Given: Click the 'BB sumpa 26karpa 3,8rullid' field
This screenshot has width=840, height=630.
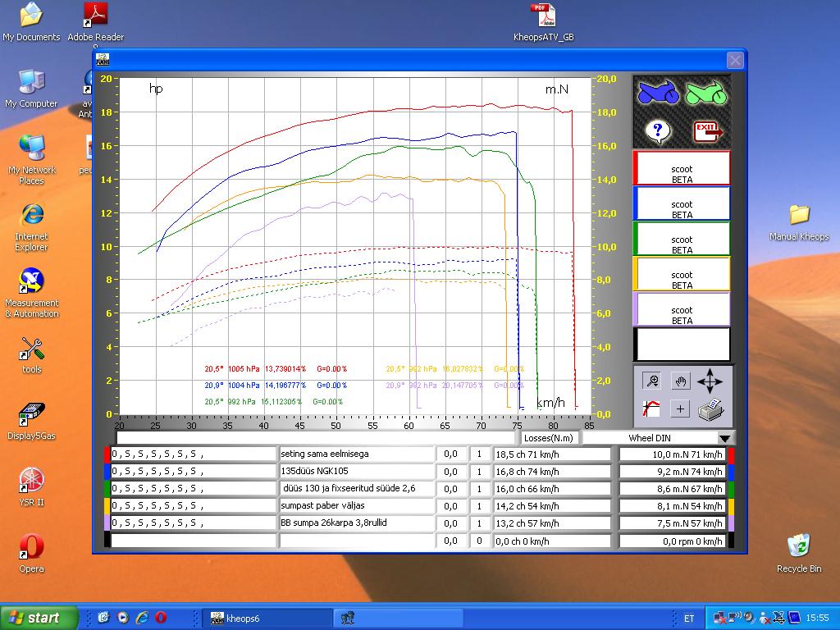Looking at the screenshot, I should click(356, 523).
